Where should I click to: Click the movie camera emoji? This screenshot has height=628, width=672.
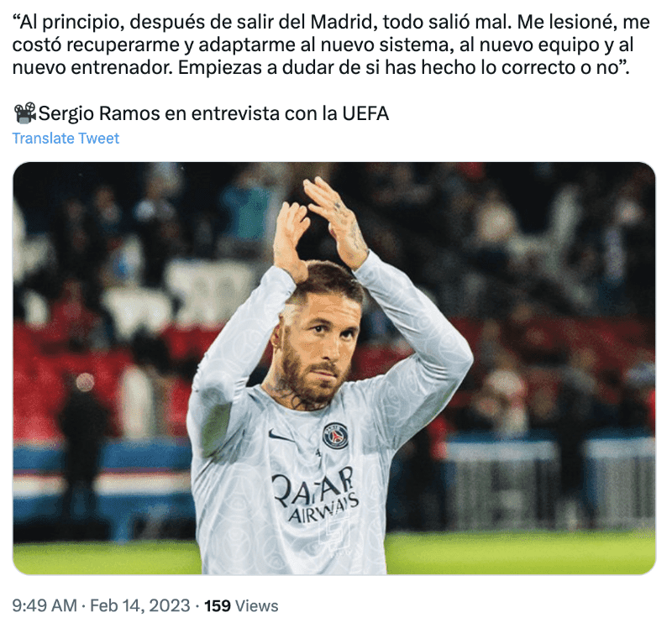[x=25, y=113]
